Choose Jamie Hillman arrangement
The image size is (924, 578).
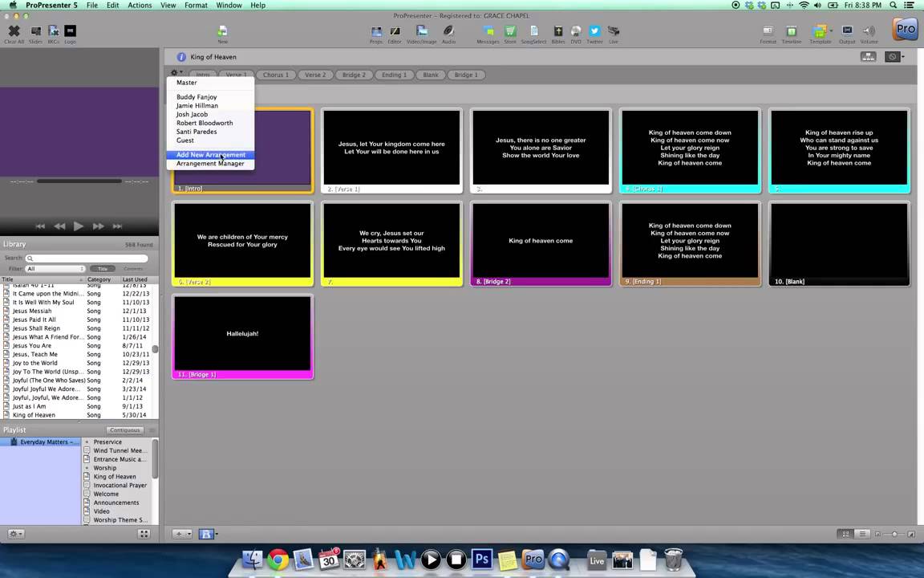[197, 106]
